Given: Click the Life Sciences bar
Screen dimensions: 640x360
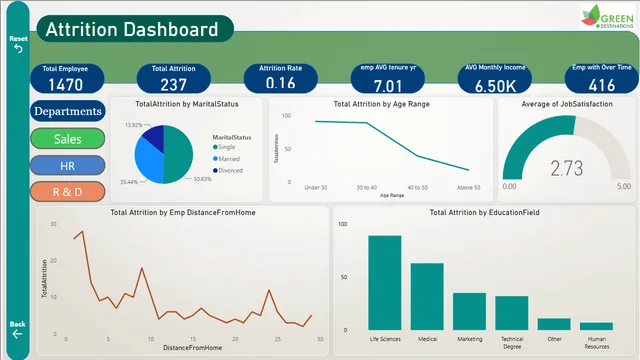Looking at the screenshot, I should pyautogui.click(x=384, y=282).
